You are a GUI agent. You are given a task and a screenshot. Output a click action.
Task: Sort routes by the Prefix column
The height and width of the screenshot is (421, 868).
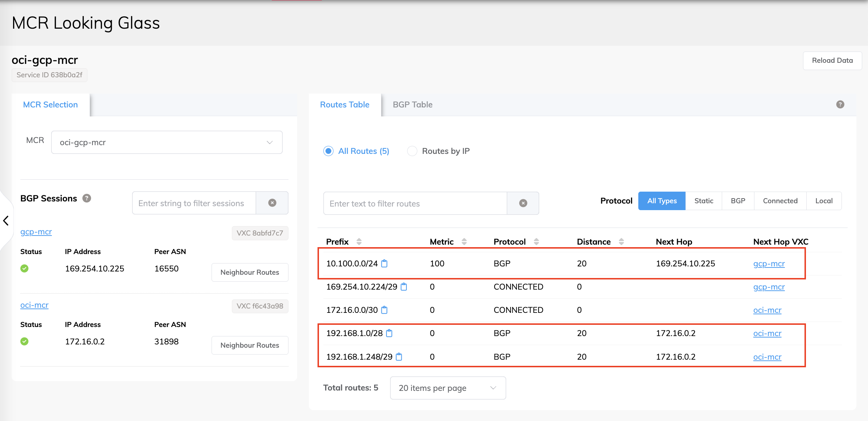[359, 242]
